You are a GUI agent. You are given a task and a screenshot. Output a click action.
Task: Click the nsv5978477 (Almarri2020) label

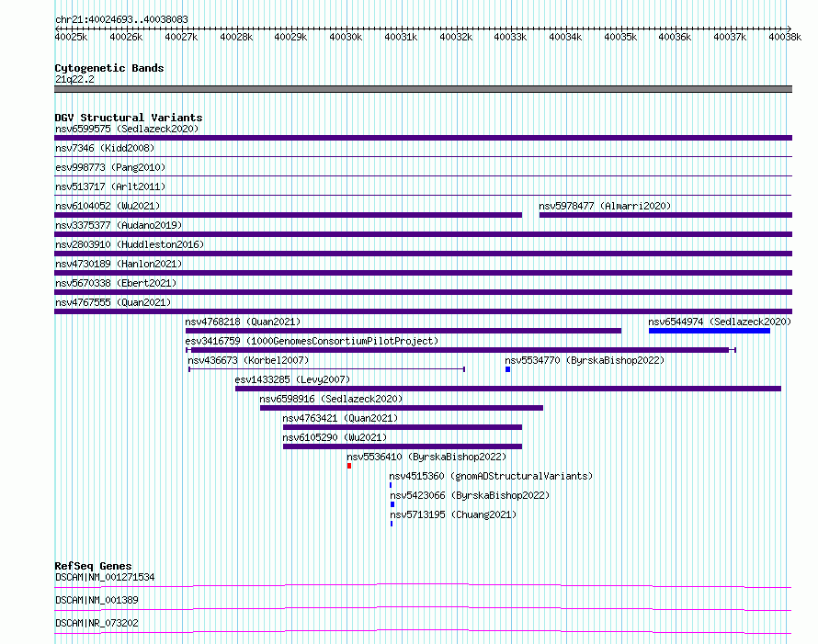click(x=605, y=206)
